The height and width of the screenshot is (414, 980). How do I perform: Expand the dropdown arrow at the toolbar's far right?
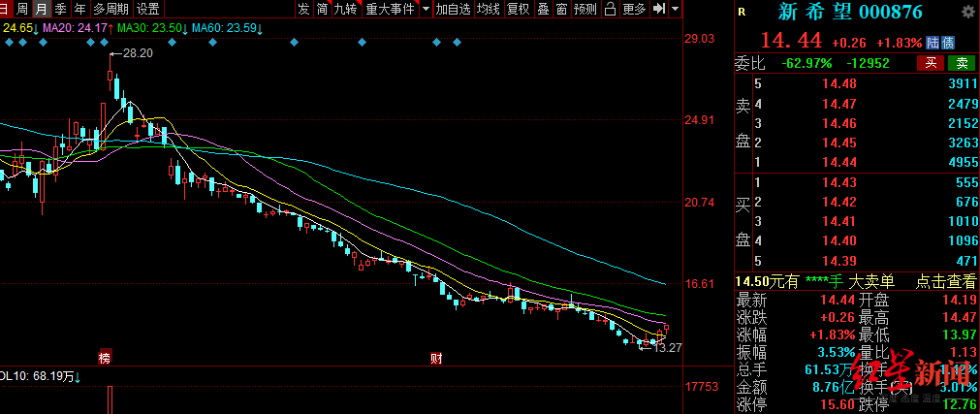[675, 9]
